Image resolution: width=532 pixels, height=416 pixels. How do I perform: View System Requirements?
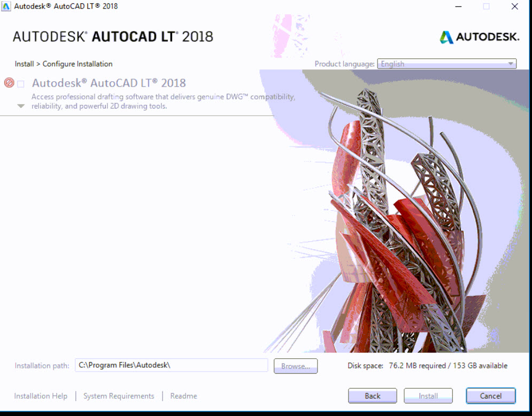(118, 396)
